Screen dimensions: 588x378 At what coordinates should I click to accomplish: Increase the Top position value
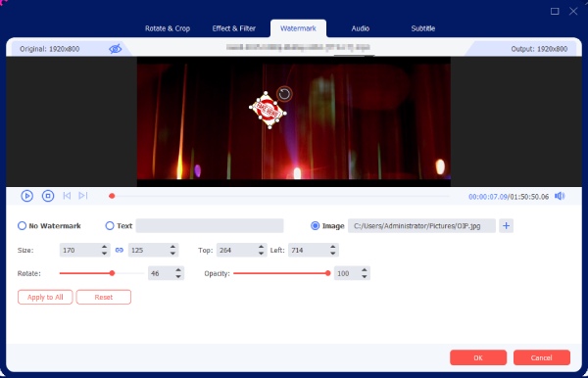point(261,247)
